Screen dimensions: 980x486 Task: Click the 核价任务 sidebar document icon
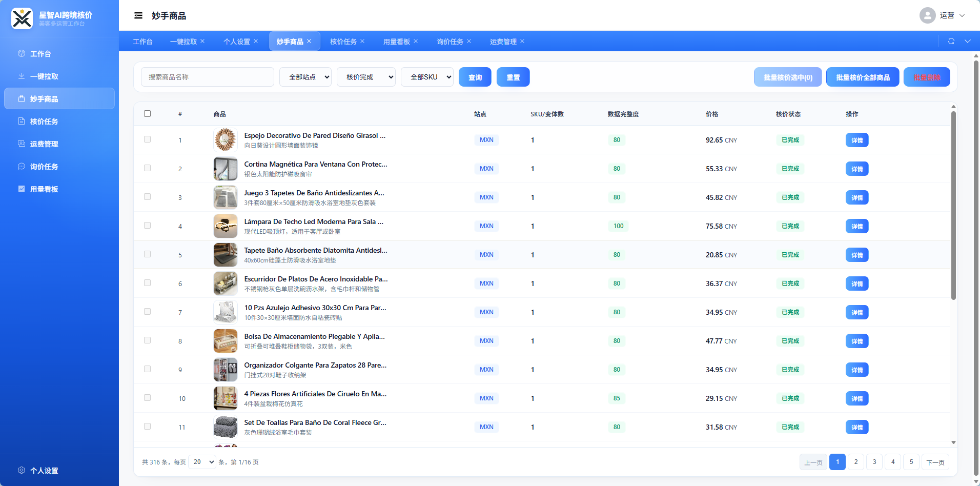(x=22, y=121)
